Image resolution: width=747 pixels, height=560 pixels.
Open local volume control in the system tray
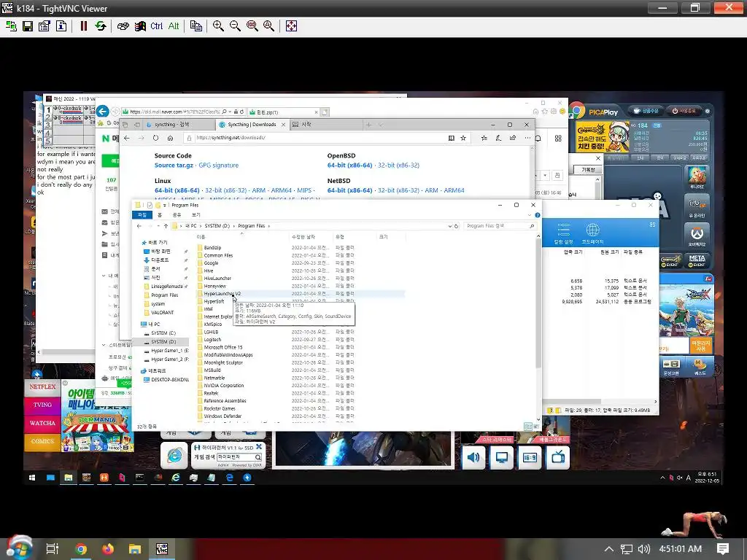[x=644, y=549]
